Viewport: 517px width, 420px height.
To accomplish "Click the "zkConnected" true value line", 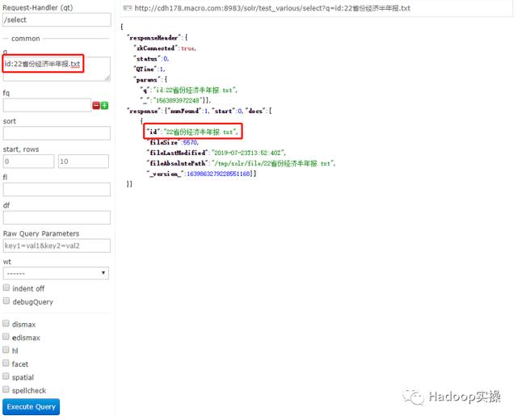I will click(x=165, y=48).
